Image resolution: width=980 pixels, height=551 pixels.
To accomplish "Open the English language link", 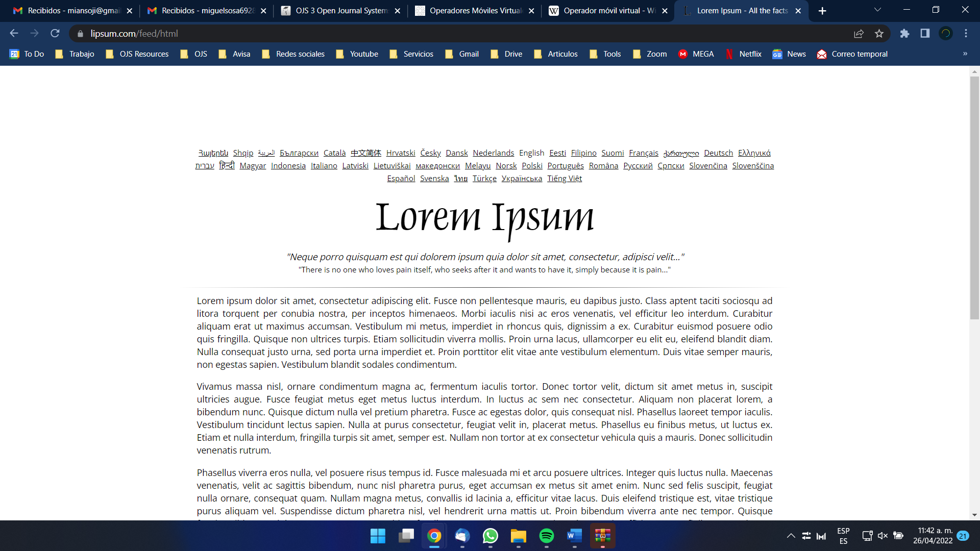I will click(531, 153).
